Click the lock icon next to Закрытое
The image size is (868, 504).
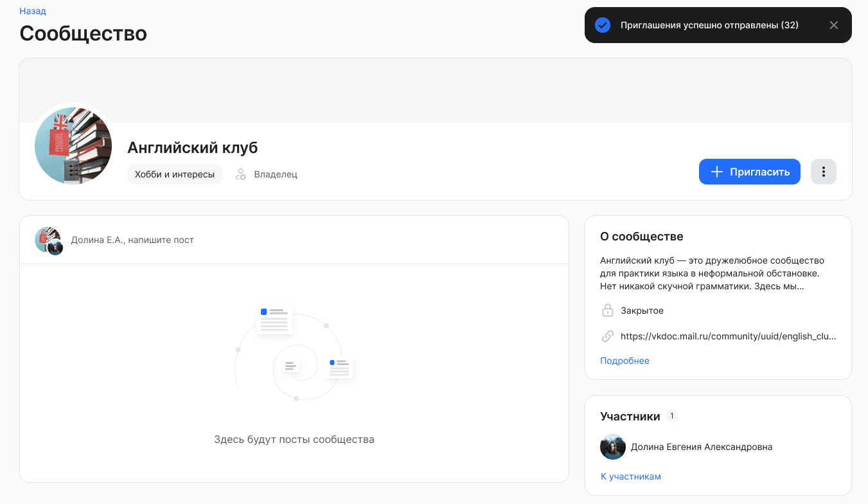[607, 310]
